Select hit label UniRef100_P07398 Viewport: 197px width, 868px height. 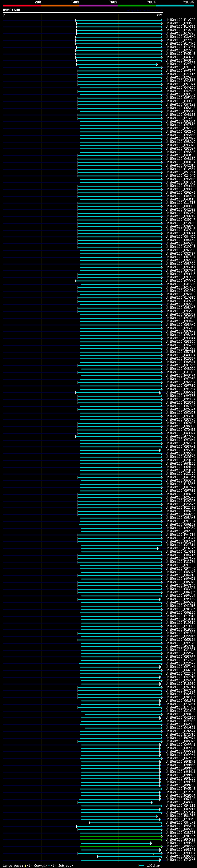(180, 406)
